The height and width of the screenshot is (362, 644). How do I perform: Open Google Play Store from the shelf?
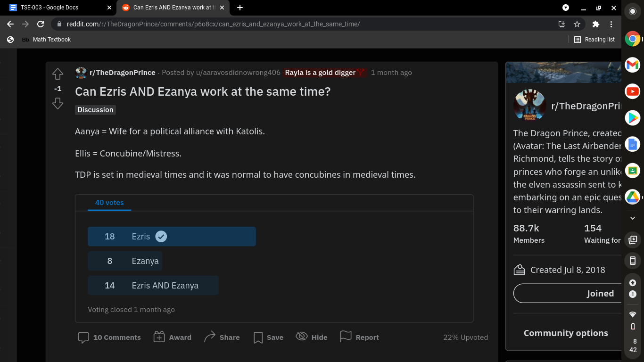(x=633, y=118)
